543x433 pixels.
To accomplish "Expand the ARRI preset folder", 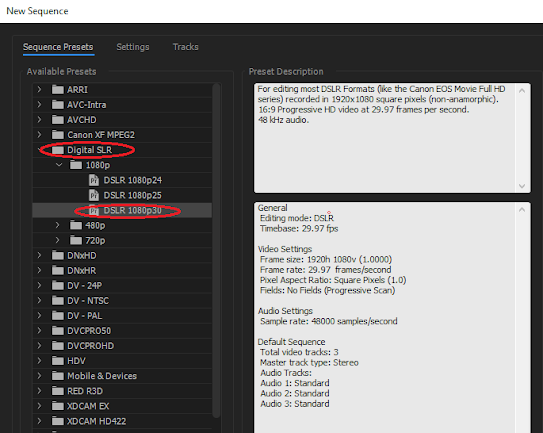I will point(39,89).
